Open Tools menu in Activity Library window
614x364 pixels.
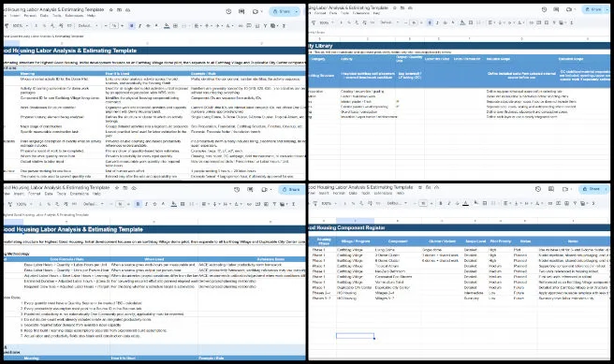(x=344, y=13)
